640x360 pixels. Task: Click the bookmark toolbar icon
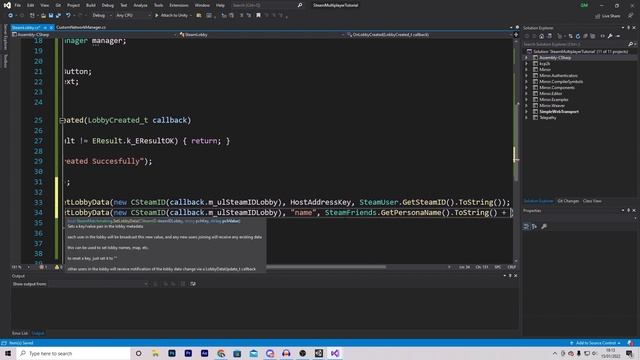[x=258, y=16]
